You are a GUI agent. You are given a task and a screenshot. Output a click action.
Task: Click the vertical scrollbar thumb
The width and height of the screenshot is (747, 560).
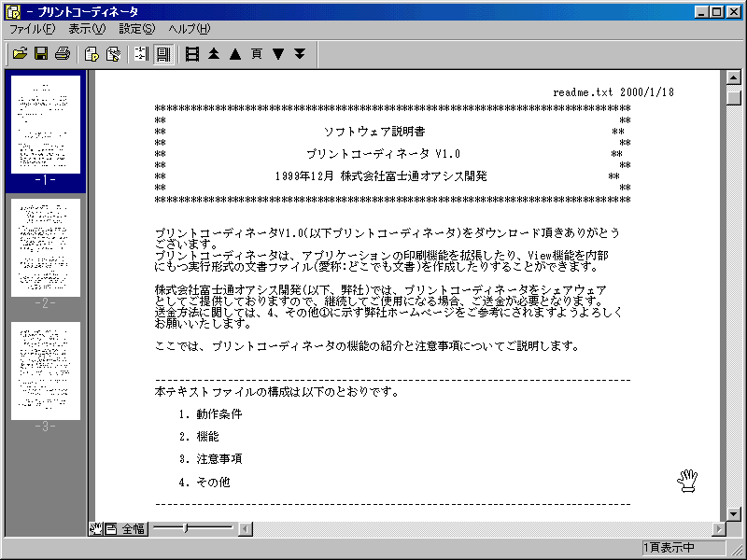click(x=734, y=98)
